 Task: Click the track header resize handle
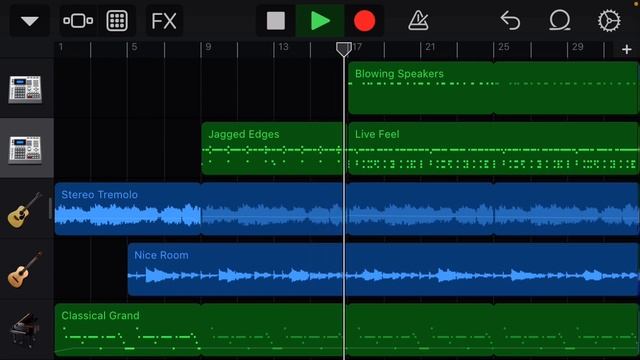point(51,209)
